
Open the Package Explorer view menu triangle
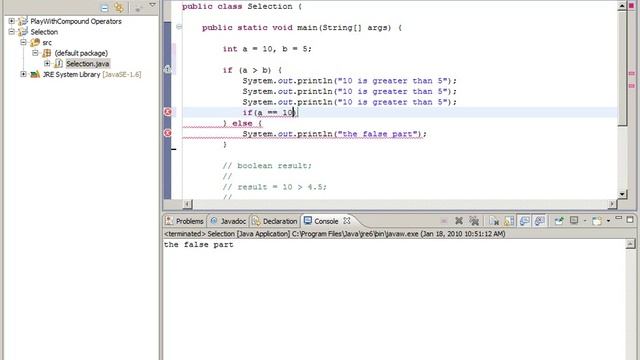click(x=152, y=5)
